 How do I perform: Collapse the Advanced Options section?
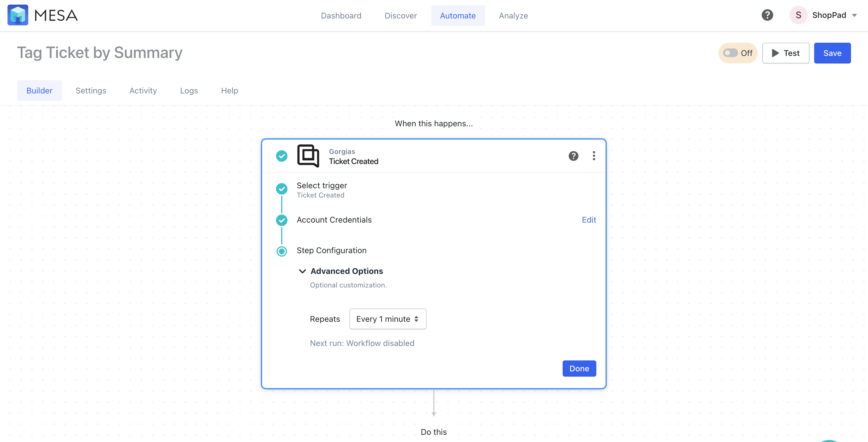[x=302, y=271]
